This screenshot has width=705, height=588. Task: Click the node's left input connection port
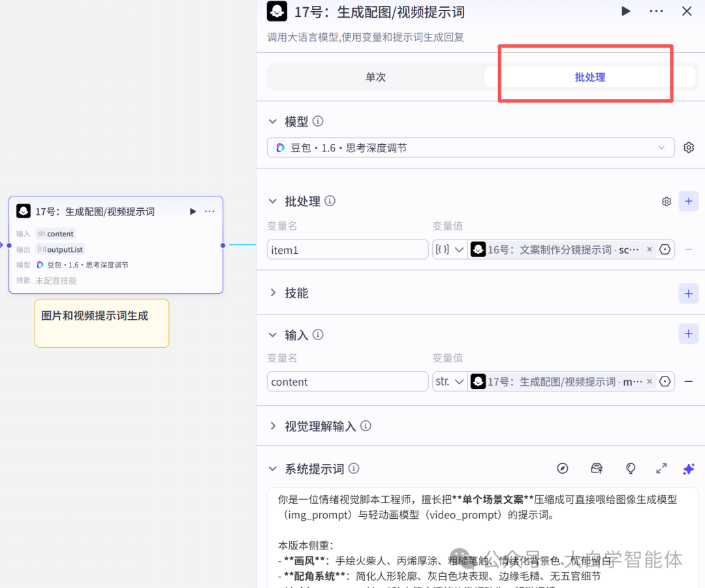pyautogui.click(x=9, y=245)
